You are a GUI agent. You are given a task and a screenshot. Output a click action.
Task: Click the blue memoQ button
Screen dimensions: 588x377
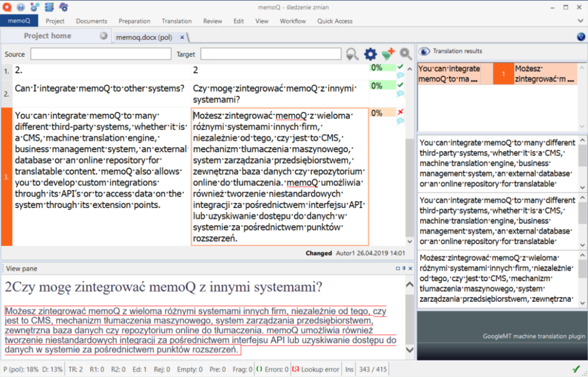point(19,21)
